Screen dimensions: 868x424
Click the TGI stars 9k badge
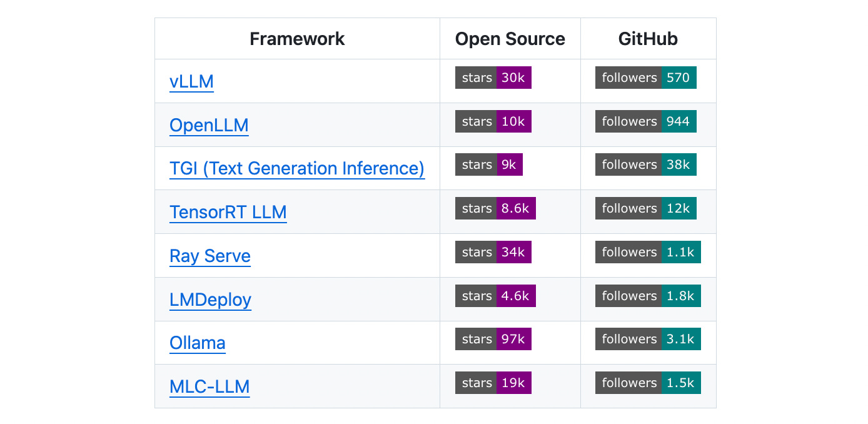click(489, 164)
